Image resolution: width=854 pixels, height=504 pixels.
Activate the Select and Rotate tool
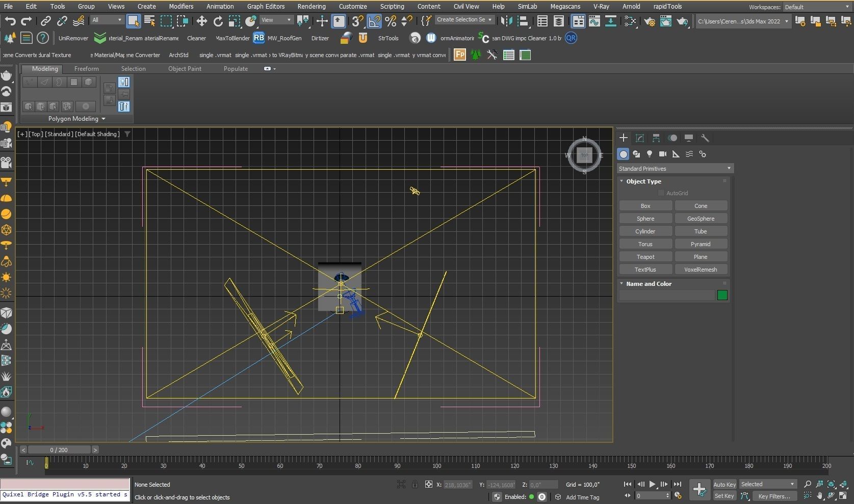(x=218, y=21)
